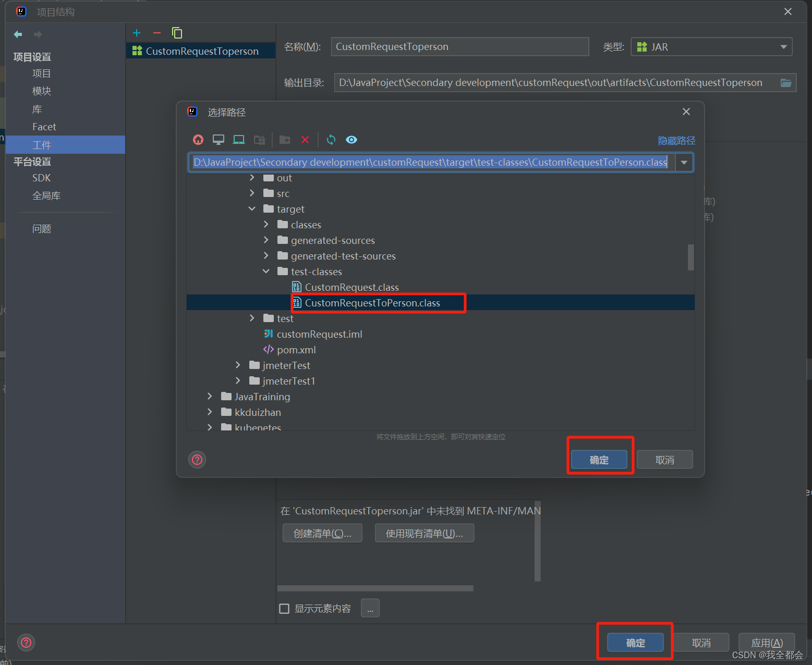Open help in Project Structure window

click(x=26, y=643)
